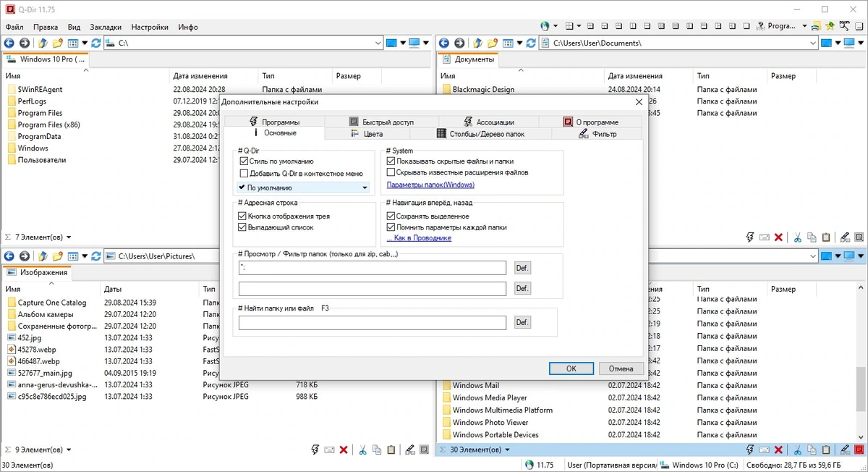The width and height of the screenshot is (868, 472).
Task: Go up one level in C:\ pane
Action: click(43, 43)
